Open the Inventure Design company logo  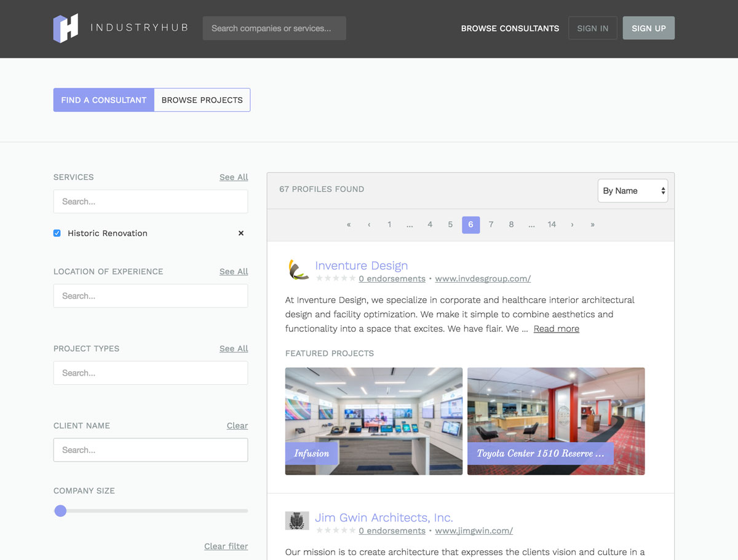click(298, 269)
